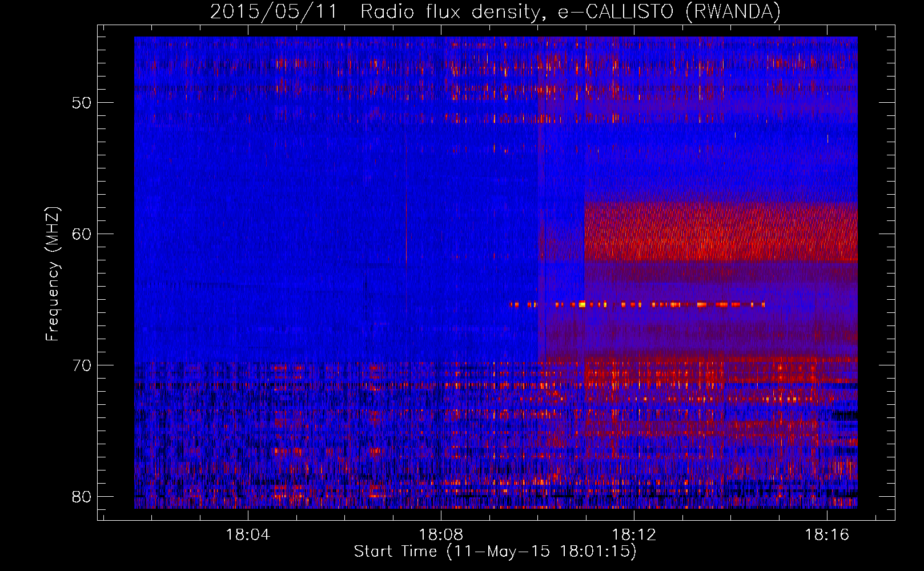Screen dimensions: 924x571
Task: Click the plot title "Radio flux density, e-CALLISTO (RWANDA)"
Action: click(x=571, y=12)
